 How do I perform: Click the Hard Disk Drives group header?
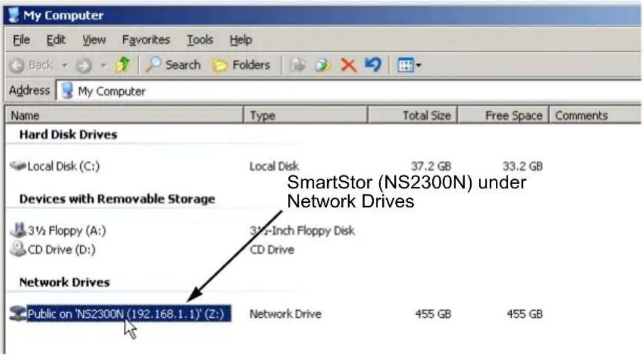pyautogui.click(x=68, y=135)
